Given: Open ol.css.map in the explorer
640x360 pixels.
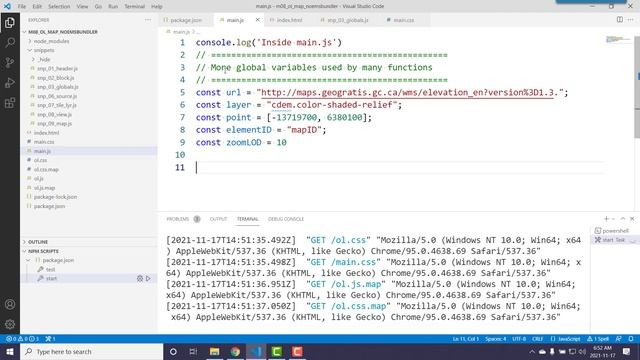Looking at the screenshot, I should tap(46, 169).
